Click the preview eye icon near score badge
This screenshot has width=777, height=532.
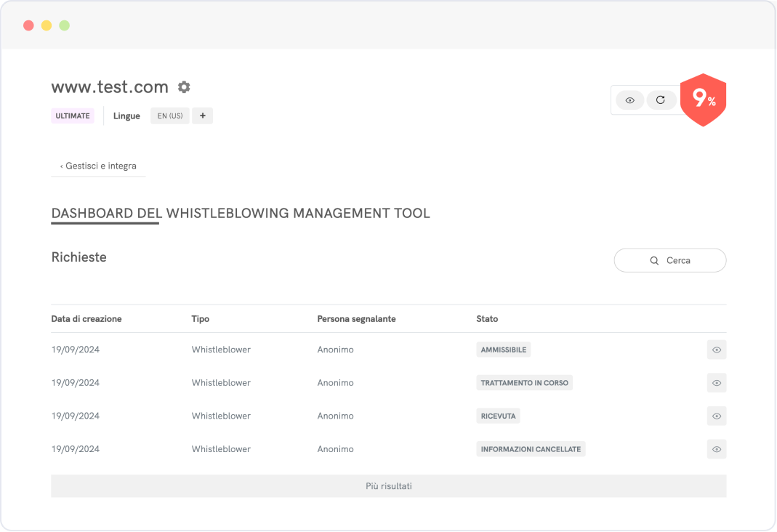coord(630,100)
